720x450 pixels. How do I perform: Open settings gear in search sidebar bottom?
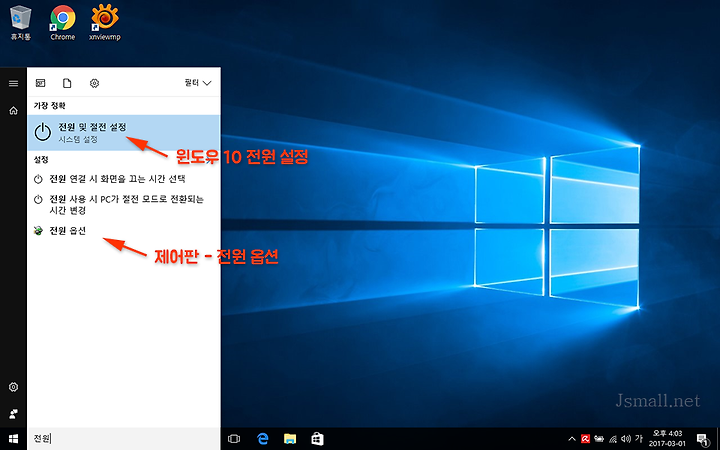(13, 387)
